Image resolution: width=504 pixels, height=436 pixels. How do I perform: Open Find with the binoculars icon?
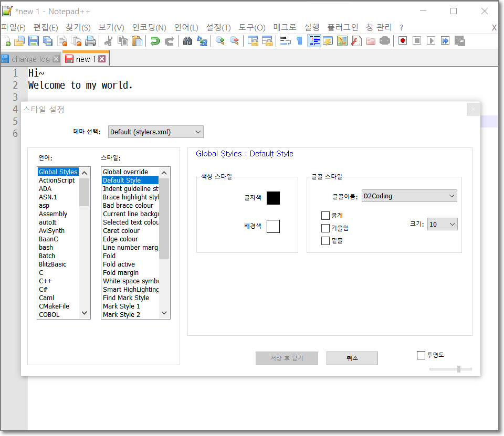tap(187, 41)
